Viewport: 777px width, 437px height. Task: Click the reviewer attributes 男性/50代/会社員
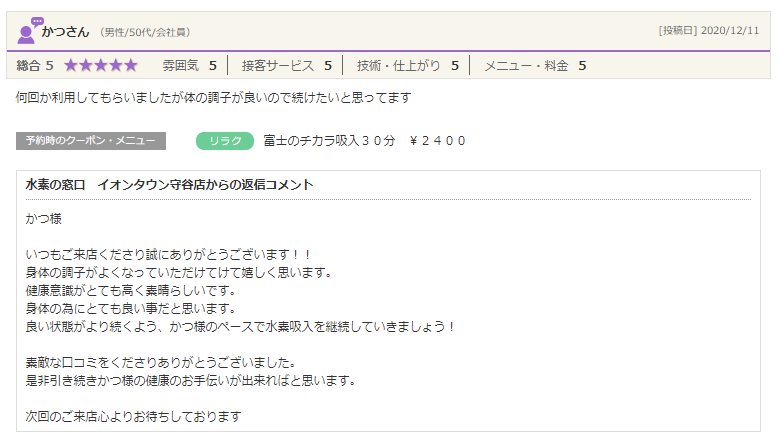pyautogui.click(x=145, y=33)
